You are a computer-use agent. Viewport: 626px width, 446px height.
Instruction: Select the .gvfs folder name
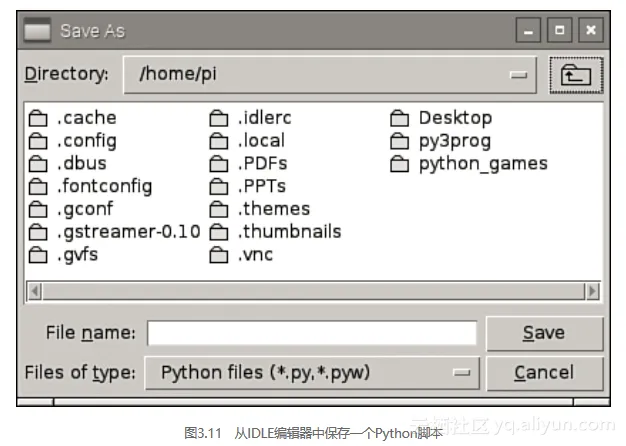click(77, 256)
